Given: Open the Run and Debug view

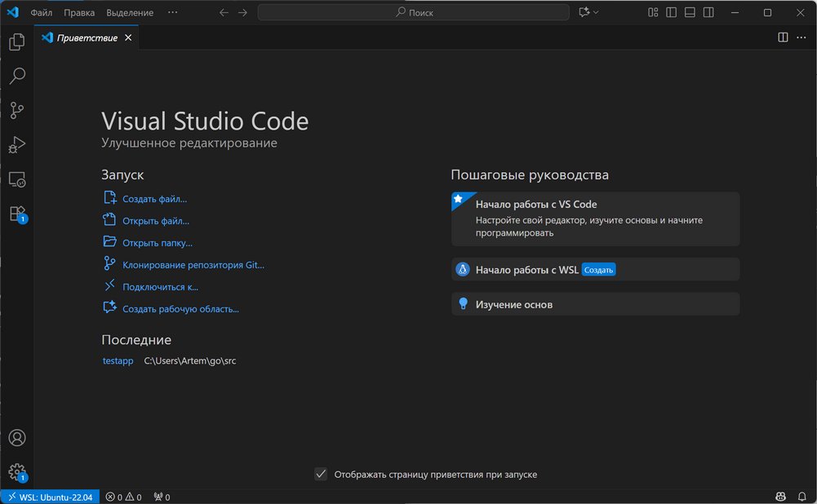Looking at the screenshot, I should click(x=17, y=145).
